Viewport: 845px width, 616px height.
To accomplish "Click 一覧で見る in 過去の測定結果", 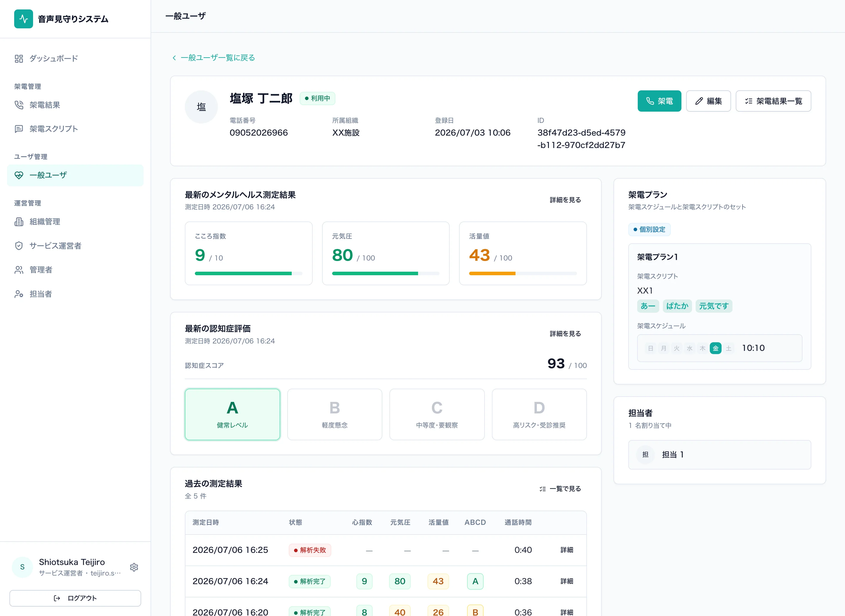I will [x=560, y=489].
